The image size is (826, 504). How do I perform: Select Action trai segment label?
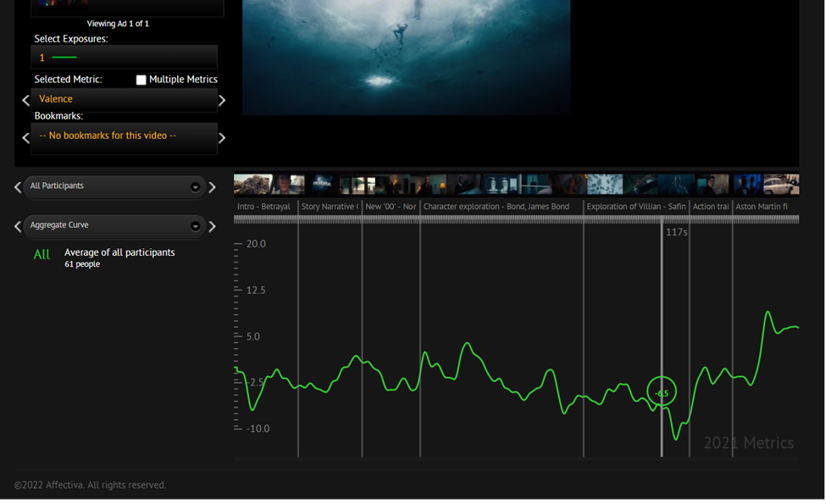point(710,207)
